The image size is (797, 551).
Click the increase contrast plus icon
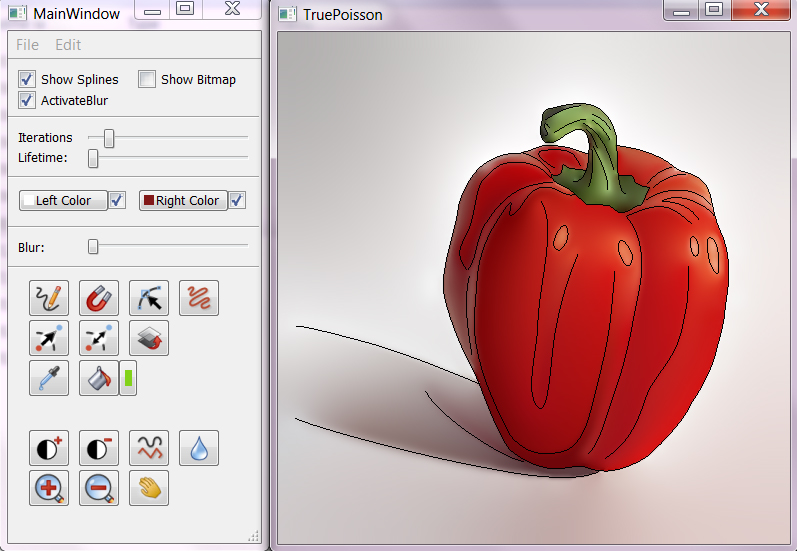coord(49,448)
